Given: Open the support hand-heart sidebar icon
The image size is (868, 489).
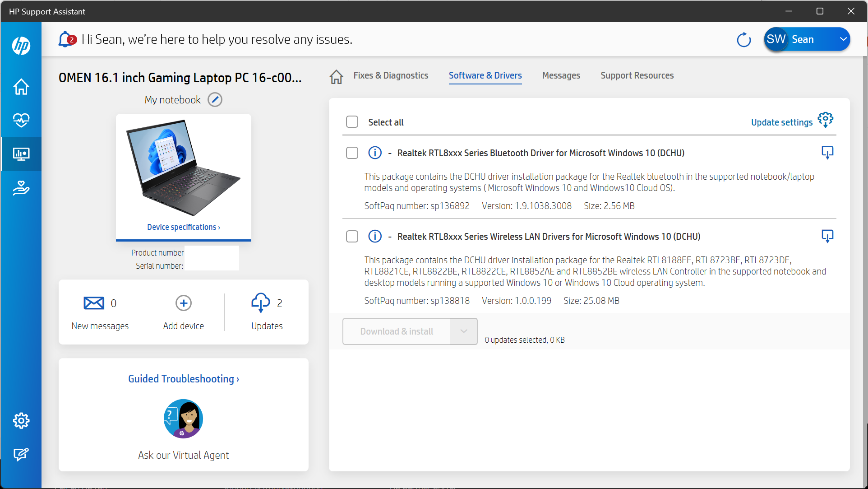Looking at the screenshot, I should tap(21, 187).
